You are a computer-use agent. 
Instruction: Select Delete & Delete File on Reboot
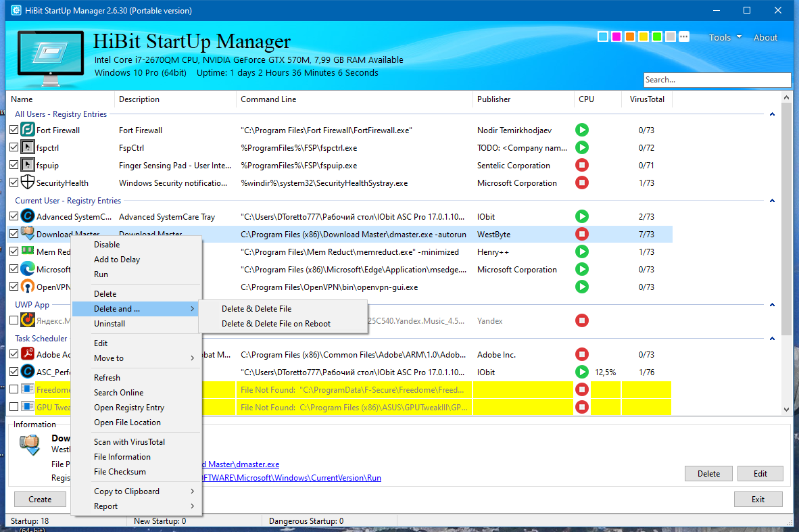[x=283, y=324]
